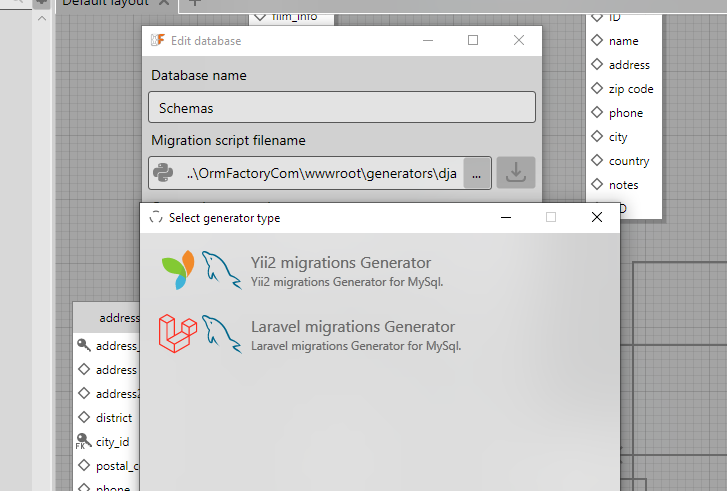727x491 pixels.
Task: Open file browser with the ellipsis button
Action: pos(477,173)
